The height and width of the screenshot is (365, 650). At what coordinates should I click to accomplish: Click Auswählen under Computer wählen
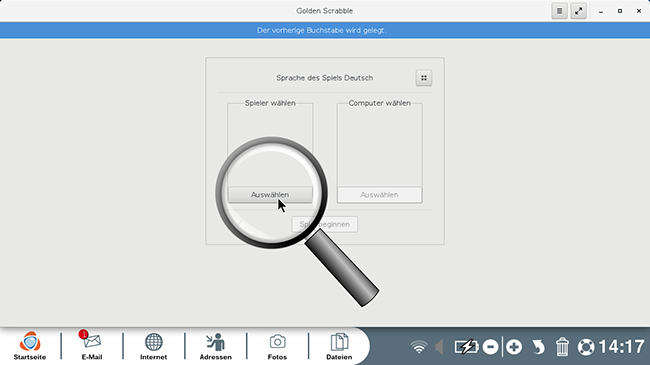coord(379,195)
